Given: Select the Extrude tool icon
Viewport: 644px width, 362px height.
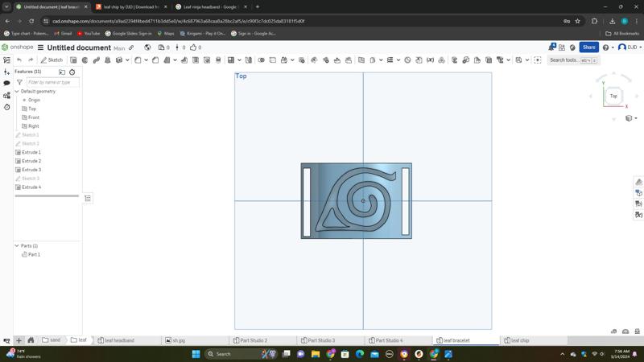Looking at the screenshot, I should (x=73, y=60).
